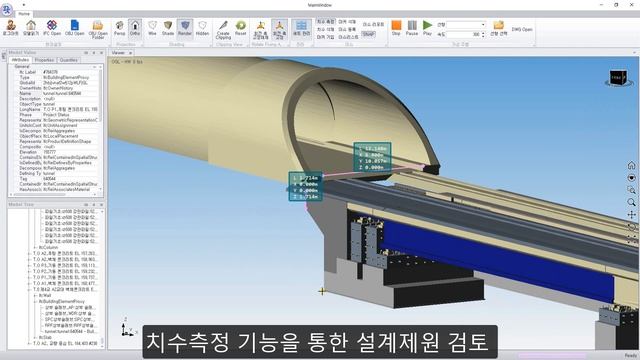Viewport: 640px width, 360px height.
Task: Select the Home ribbon tab
Action: 24,14
